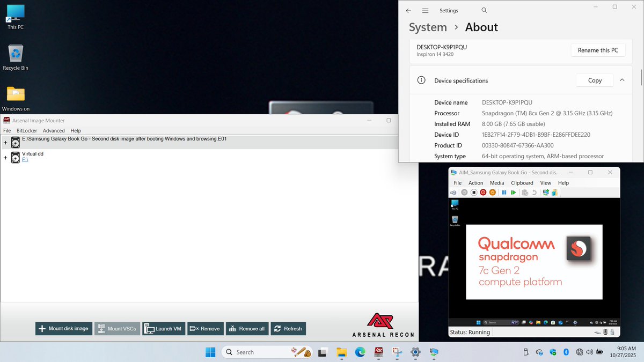Click the Qualcomm Snapdragon image in VM
Image resolution: width=644 pixels, height=362 pixels.
(x=534, y=262)
